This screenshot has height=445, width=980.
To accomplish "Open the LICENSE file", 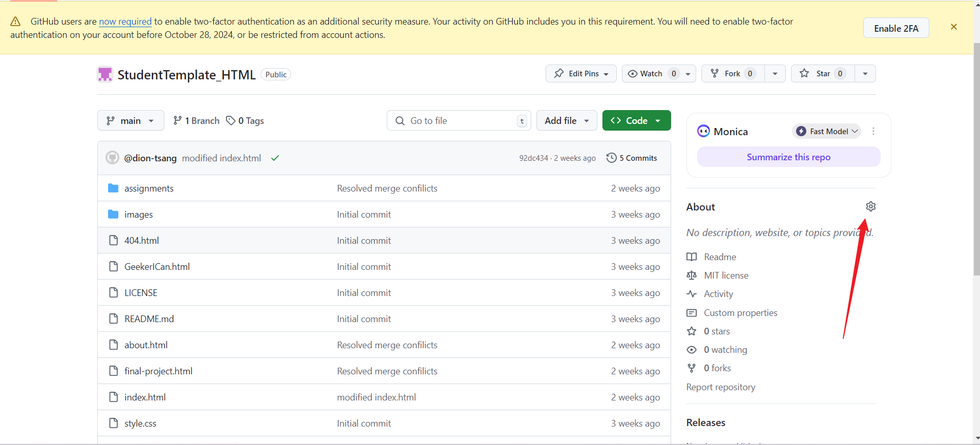I will pos(141,293).
